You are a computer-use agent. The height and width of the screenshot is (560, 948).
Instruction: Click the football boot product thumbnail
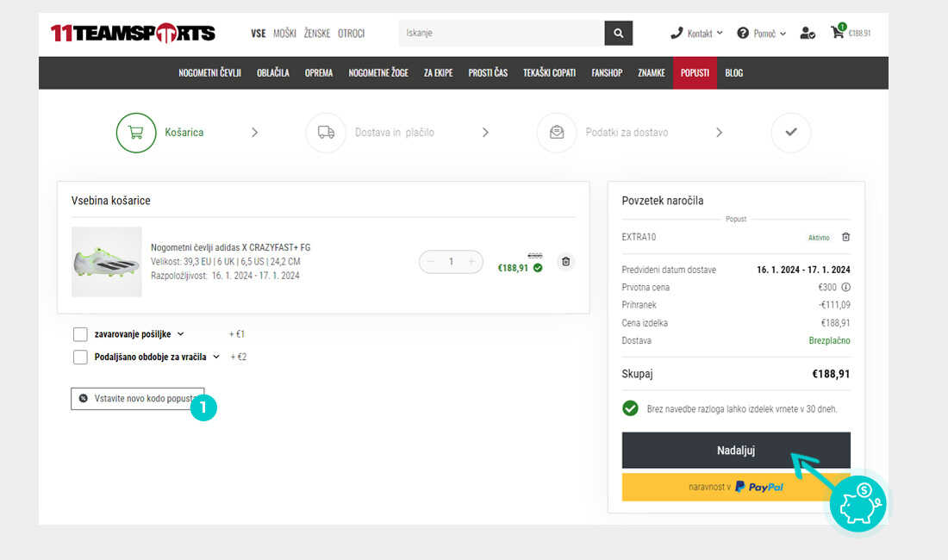106,262
